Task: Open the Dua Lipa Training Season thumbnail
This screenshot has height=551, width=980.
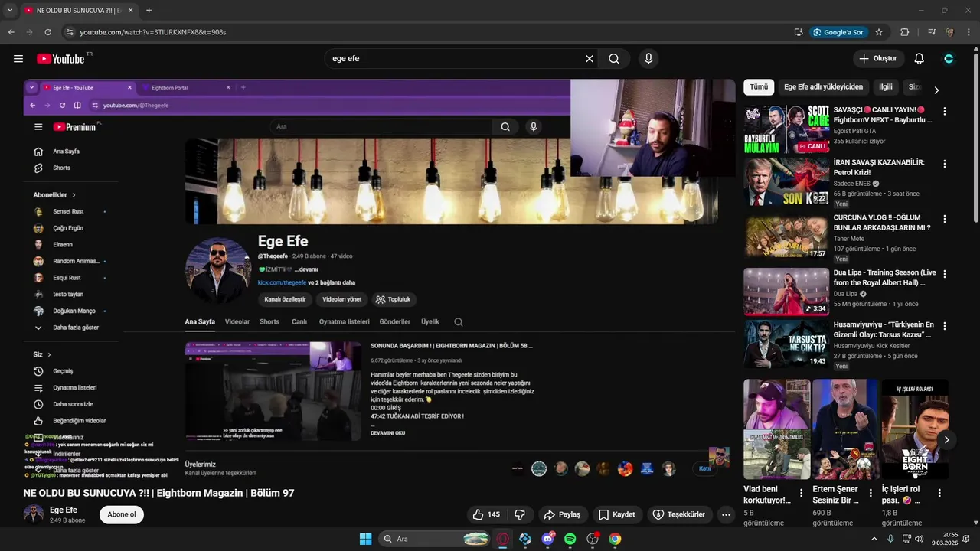Action: click(786, 292)
